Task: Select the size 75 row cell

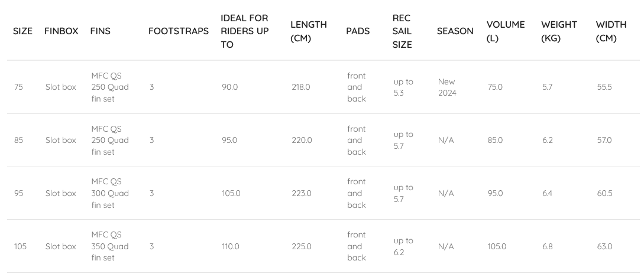Action: (19, 87)
